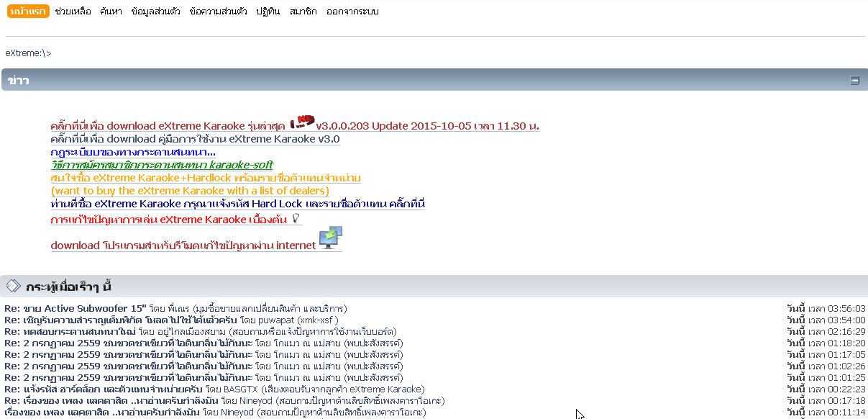Click 'want to buy the eXtreme Karaoke' link

(x=190, y=191)
